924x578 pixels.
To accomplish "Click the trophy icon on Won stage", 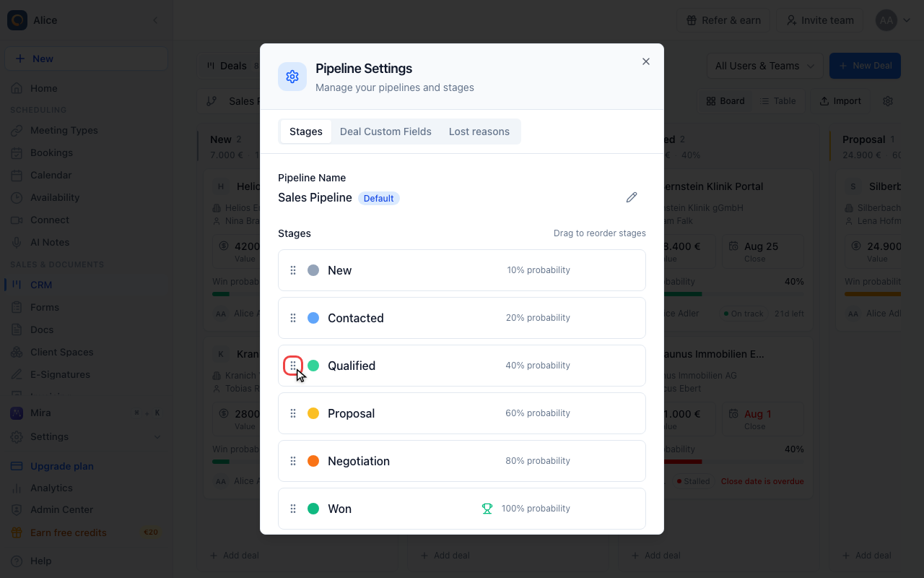I will [487, 509].
